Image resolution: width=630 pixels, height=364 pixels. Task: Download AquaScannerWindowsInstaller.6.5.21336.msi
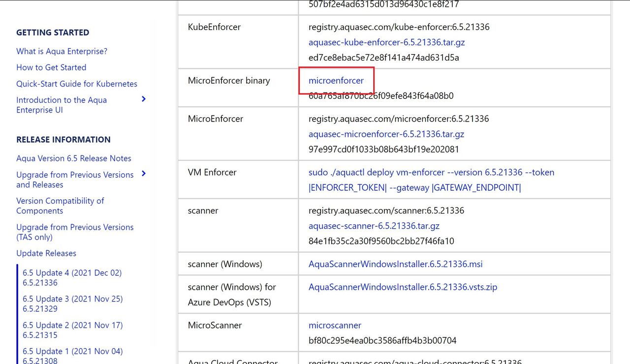pyautogui.click(x=396, y=264)
